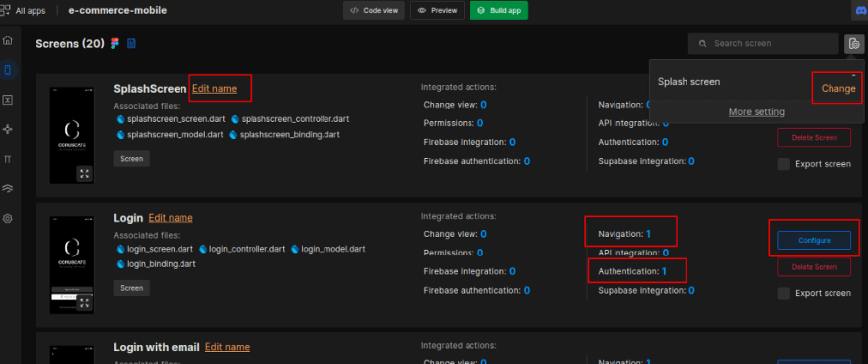Viewport: 868px width, 364px height.
Task: Go to All apps
Action: [31, 11]
